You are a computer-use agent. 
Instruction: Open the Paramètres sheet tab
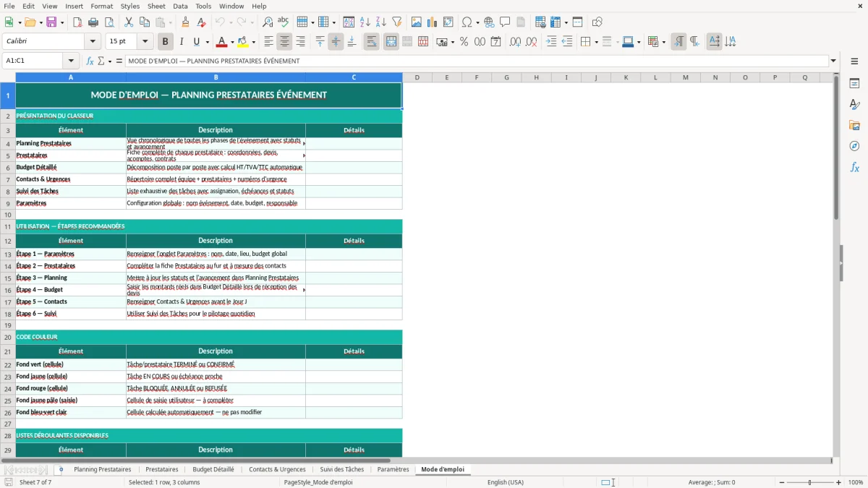pos(393,469)
